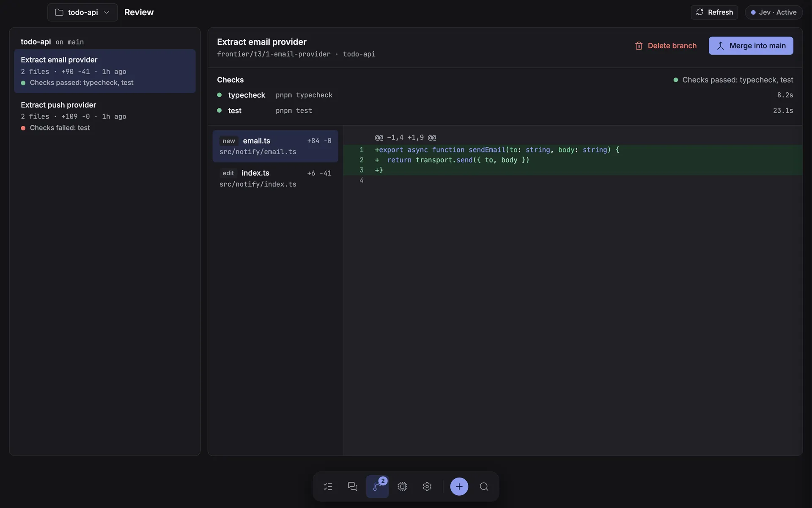Click path src/notify/email.ts
Image resolution: width=812 pixels, height=508 pixels.
(258, 152)
